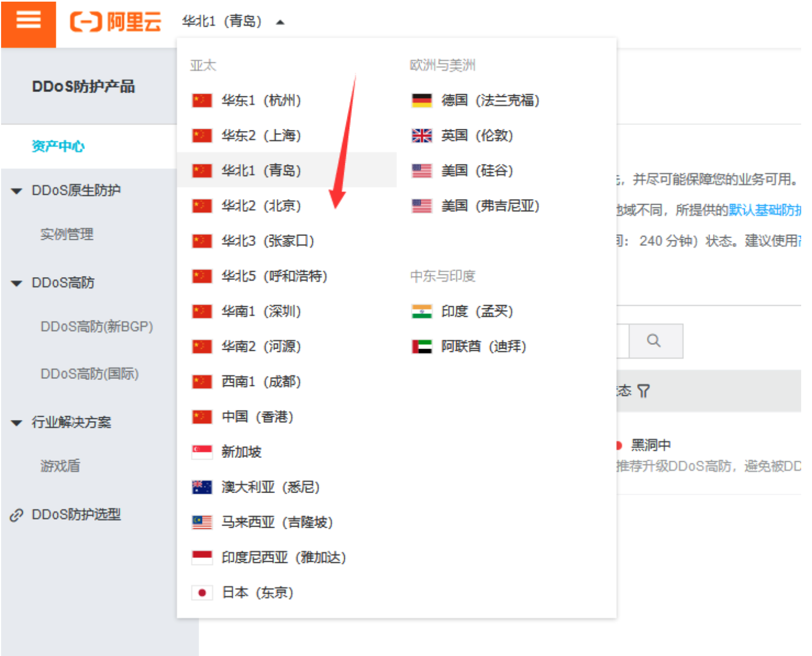The image size is (812, 656).
Task: Pick 美国（硅谷）region
Action: coord(506,170)
